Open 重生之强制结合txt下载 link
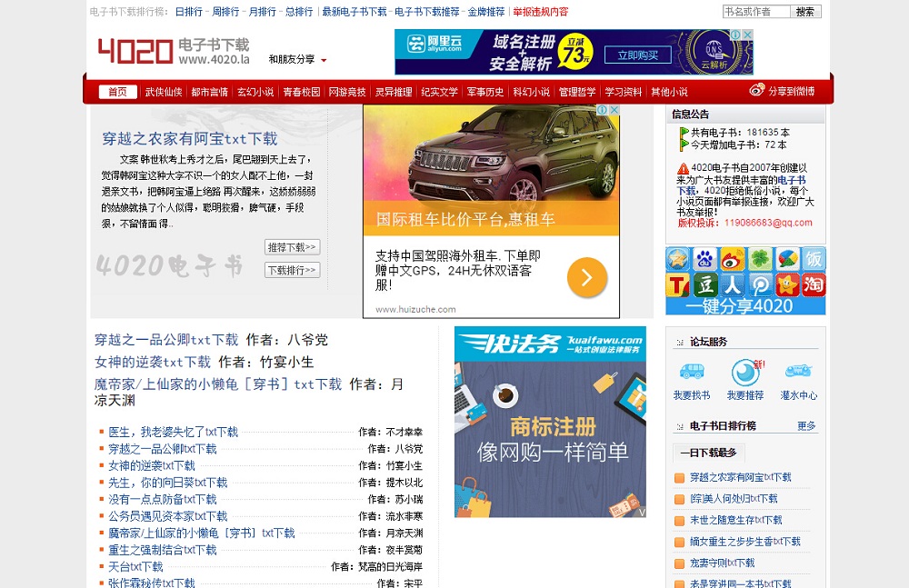Image resolution: width=909 pixels, height=588 pixels. tap(163, 550)
